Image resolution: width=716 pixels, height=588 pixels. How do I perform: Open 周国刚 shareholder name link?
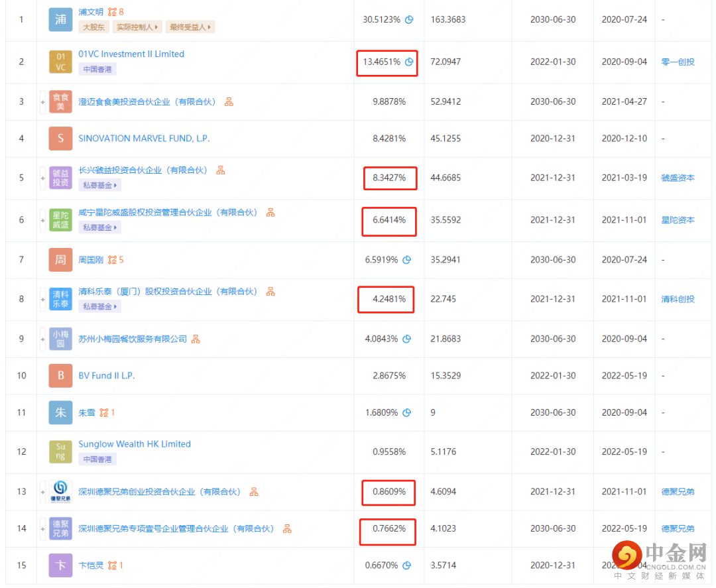point(91,260)
